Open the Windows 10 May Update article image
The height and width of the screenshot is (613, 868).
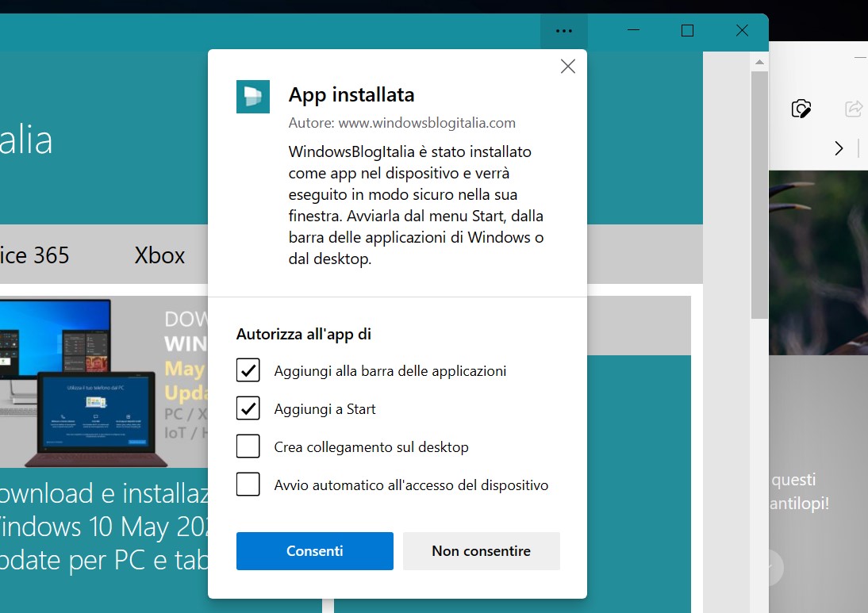coord(104,381)
